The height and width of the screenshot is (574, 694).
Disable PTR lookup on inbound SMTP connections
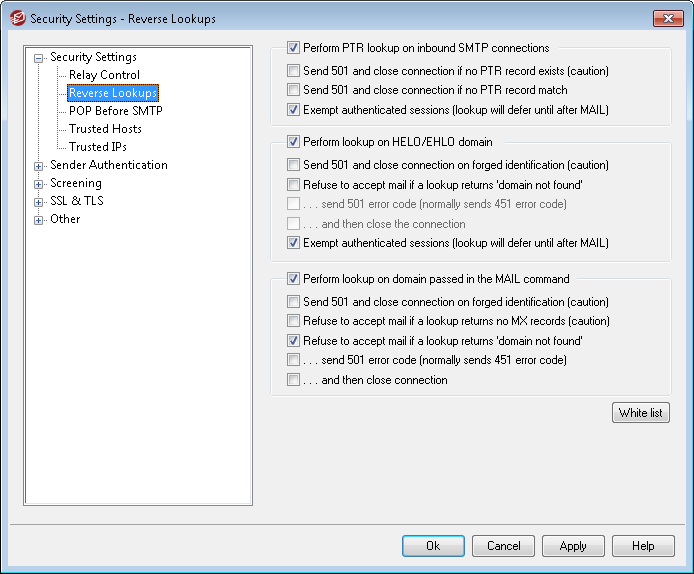(293, 48)
